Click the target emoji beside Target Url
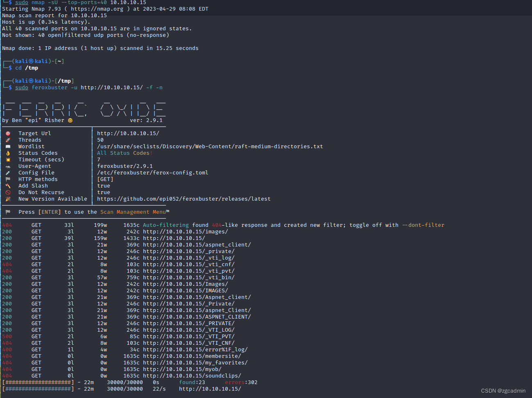Screen dimensions: 532x398 [x=8, y=133]
